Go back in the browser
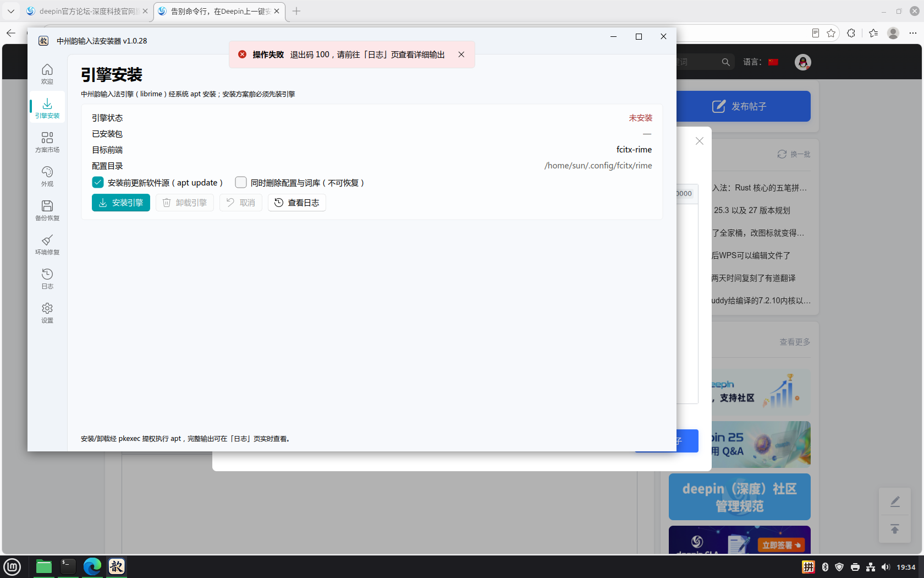Image resolution: width=924 pixels, height=578 pixels. coord(10,33)
